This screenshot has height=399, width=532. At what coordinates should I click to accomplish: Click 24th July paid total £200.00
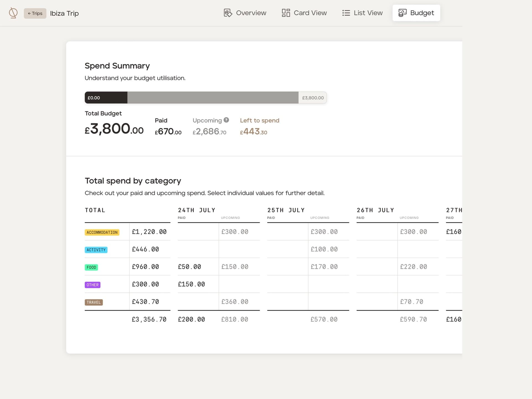(191, 319)
